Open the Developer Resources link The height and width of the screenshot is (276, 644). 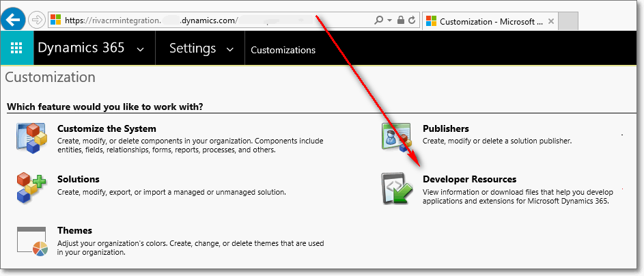click(x=470, y=180)
